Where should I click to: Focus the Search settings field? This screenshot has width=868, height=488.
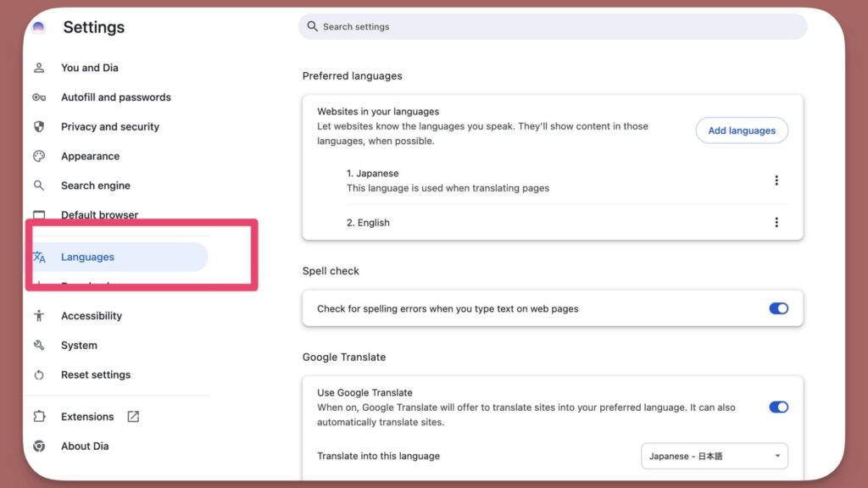pyautogui.click(x=551, y=27)
